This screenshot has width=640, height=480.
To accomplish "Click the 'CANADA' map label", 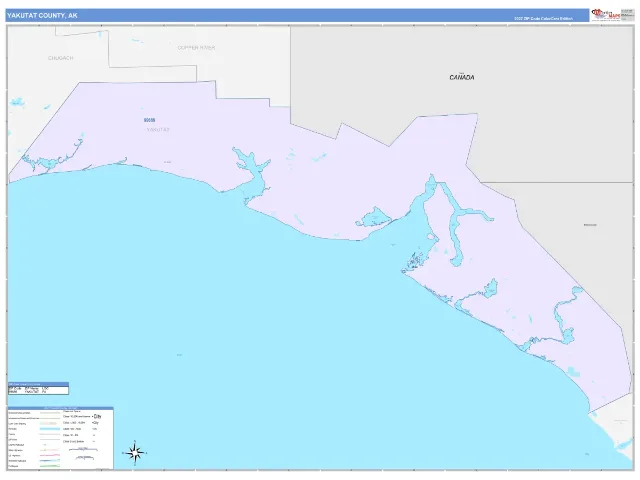I will click(462, 77).
